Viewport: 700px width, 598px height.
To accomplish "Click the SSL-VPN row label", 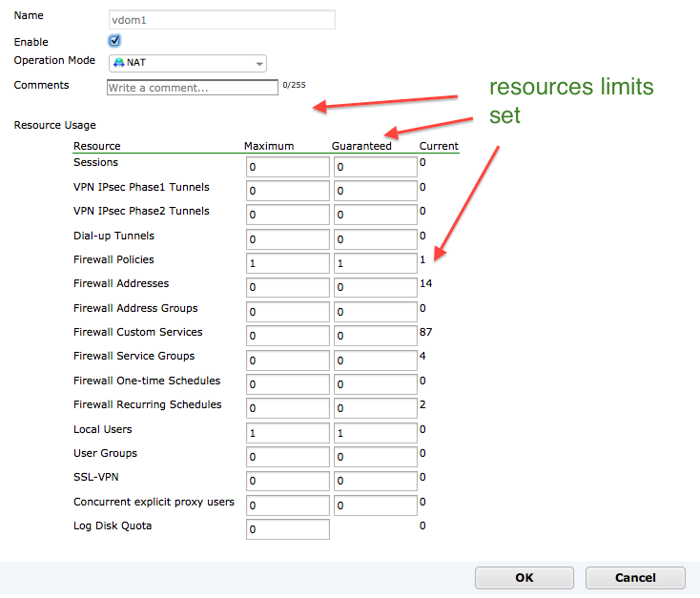I will tap(96, 477).
